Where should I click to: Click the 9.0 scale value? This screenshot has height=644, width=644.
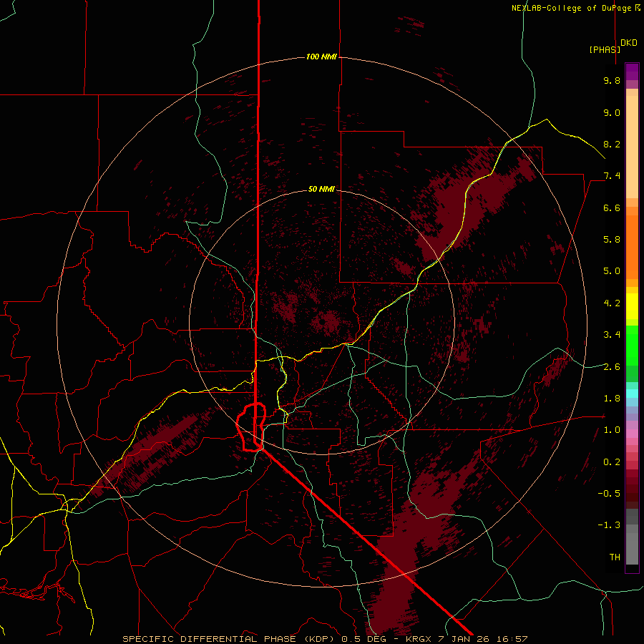(x=612, y=112)
